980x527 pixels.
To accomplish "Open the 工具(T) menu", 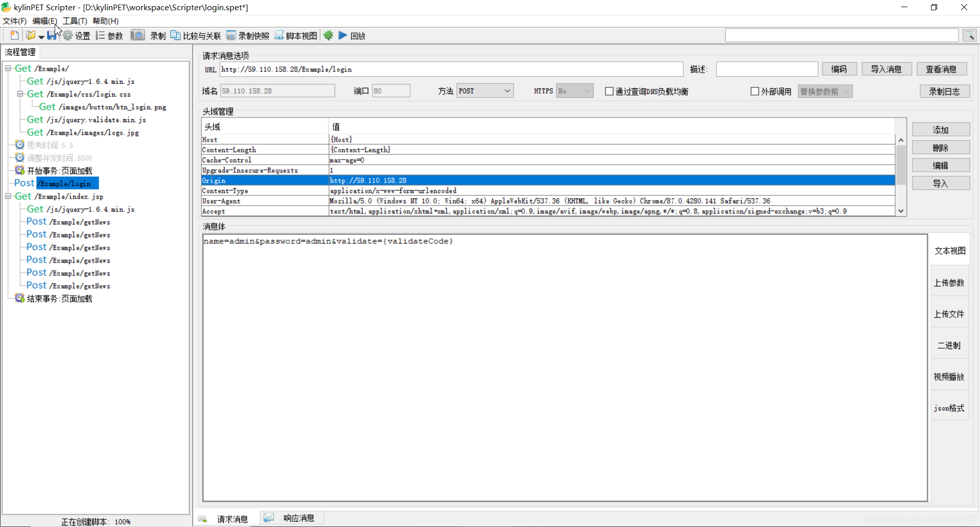I will [75, 21].
